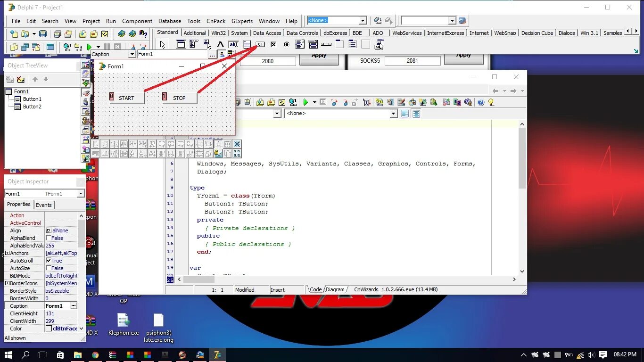
Task: Switch to the Diagram tab in editor
Action: [335, 290]
